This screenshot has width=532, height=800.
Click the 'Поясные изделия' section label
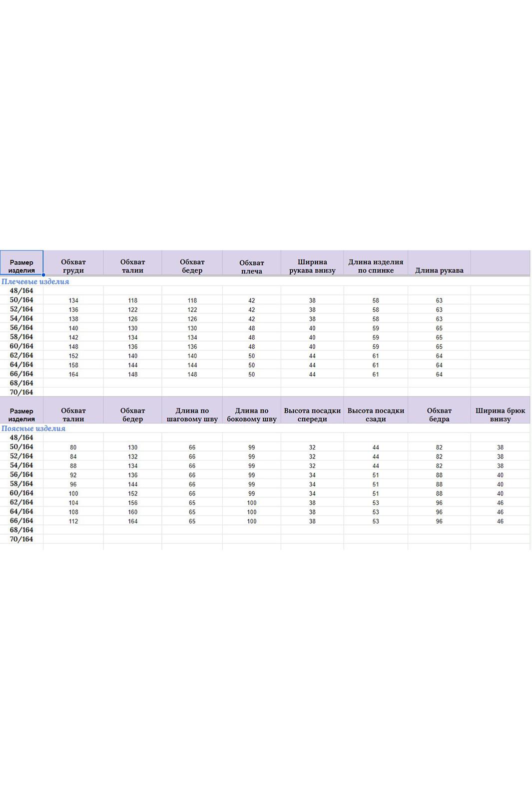click(x=33, y=428)
